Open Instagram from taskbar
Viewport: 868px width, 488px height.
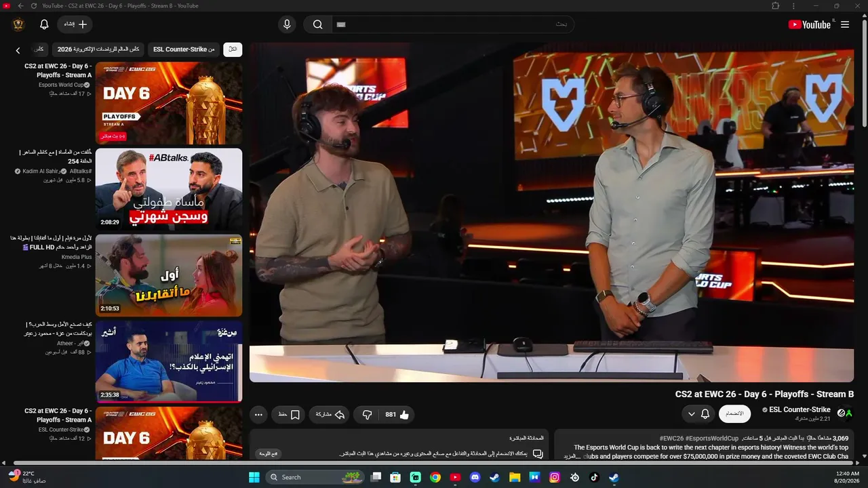coord(555,477)
